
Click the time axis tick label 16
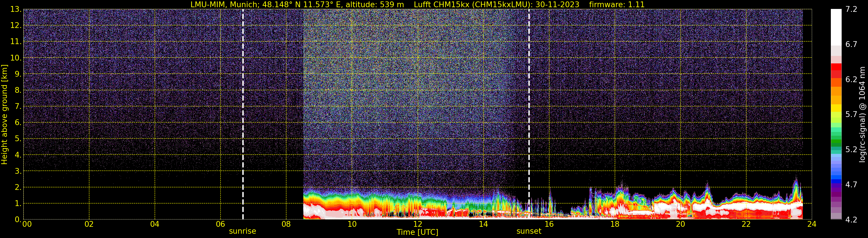tap(549, 224)
